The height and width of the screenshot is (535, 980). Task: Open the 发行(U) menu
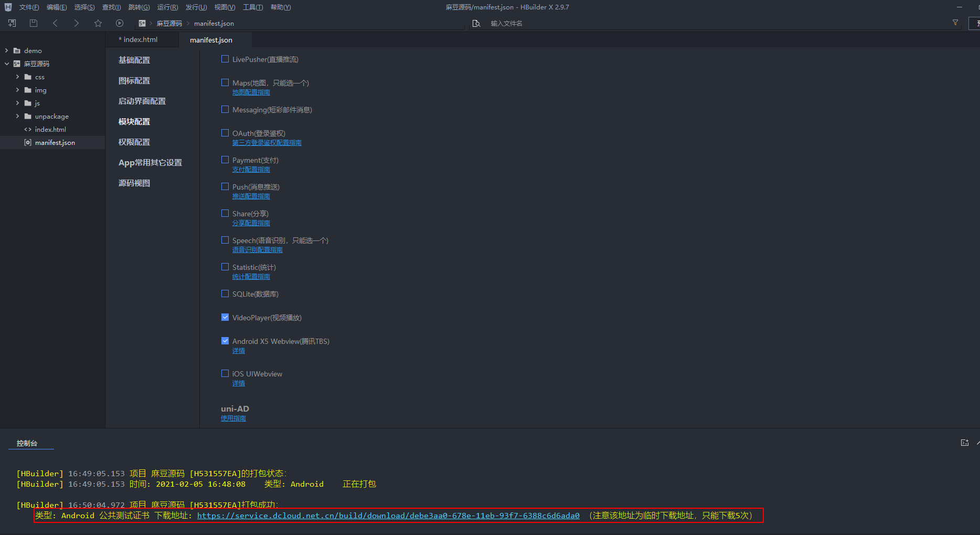(x=196, y=7)
